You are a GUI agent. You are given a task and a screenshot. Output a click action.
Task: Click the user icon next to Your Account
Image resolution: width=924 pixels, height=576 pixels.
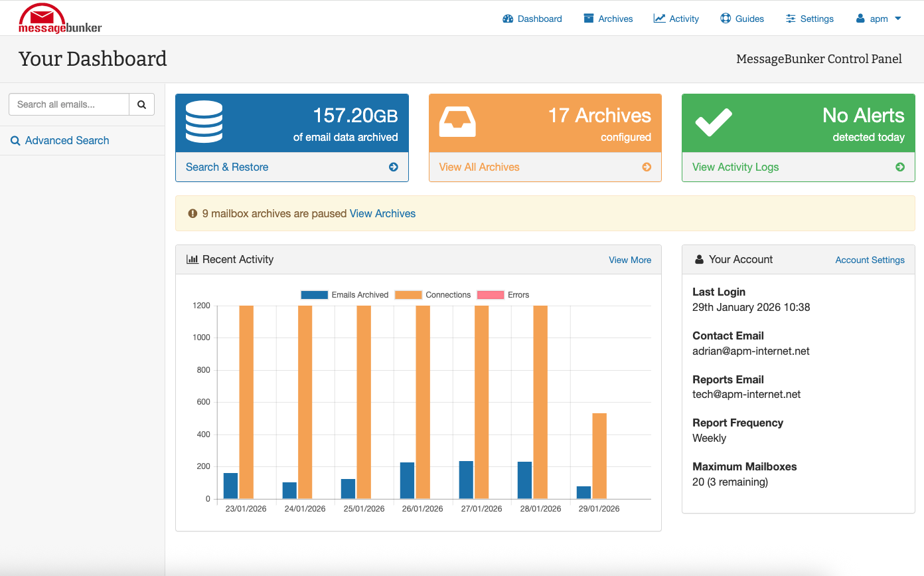coord(699,259)
